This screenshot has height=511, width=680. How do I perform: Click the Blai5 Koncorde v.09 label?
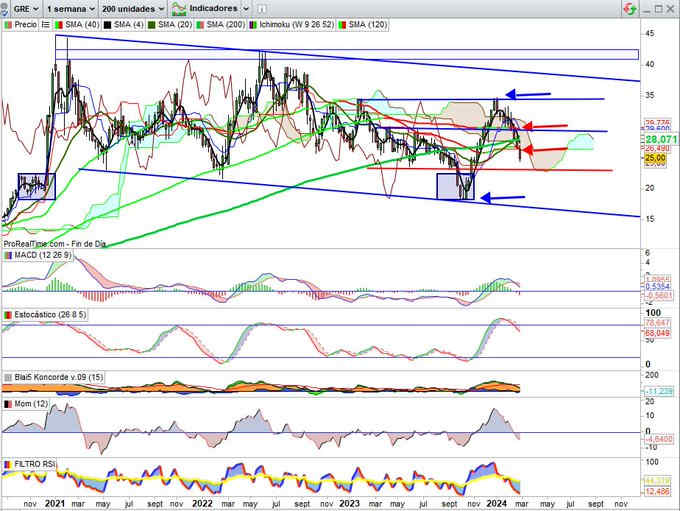click(48, 377)
